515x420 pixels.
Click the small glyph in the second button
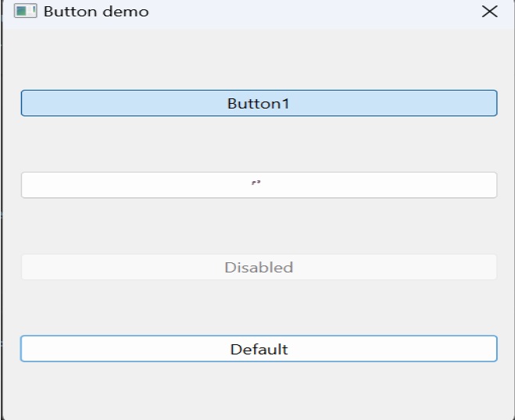256,184
